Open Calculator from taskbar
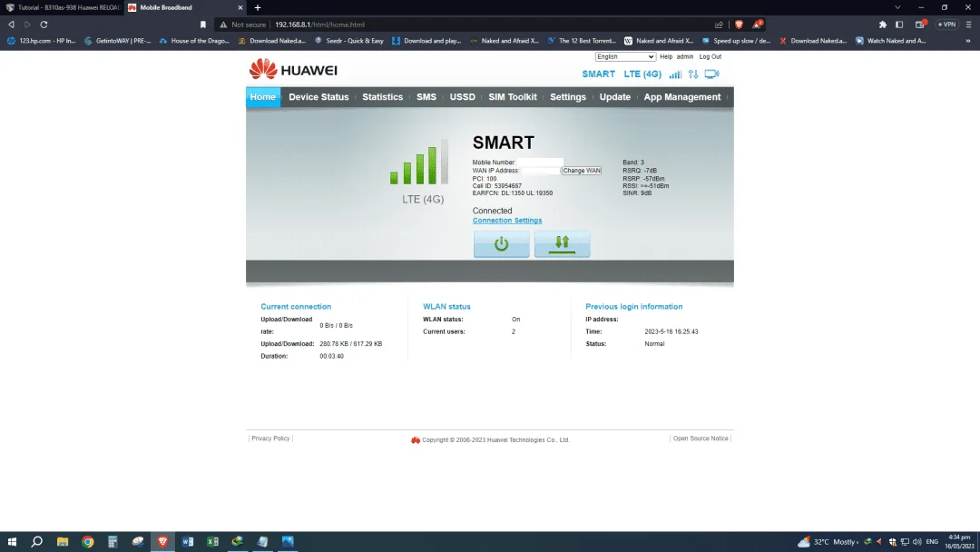This screenshot has width=980, height=552. [x=113, y=541]
